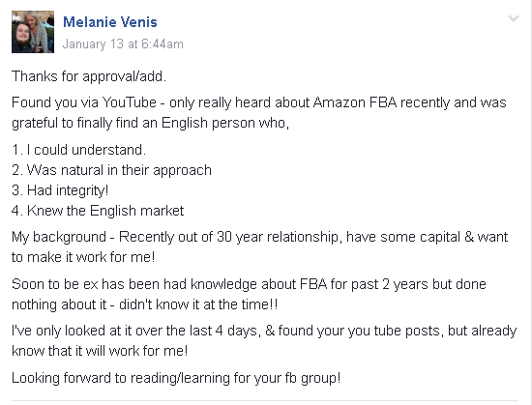Click 'to make it work for me!' line
The image size is (532, 405).
point(83,257)
